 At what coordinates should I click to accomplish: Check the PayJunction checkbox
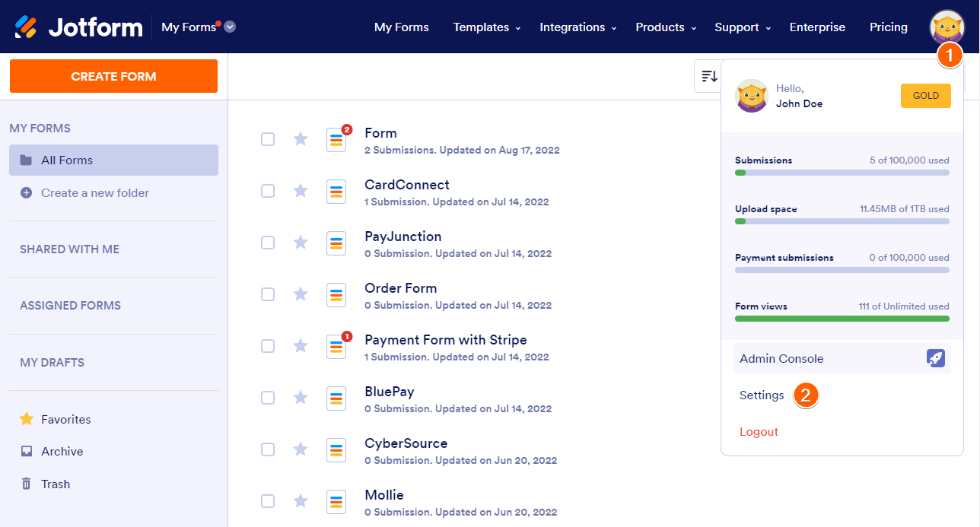coord(268,243)
